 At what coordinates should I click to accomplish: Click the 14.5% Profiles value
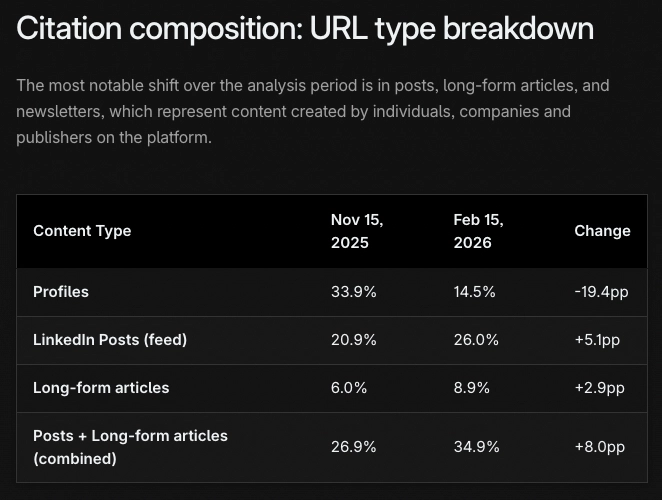tap(474, 292)
